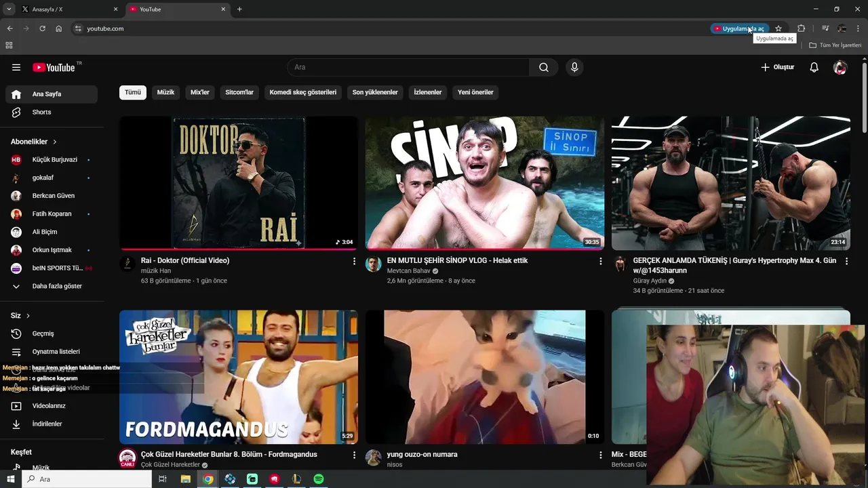Open the YouTube account avatar menu
Viewport: 868px width, 488px height.
click(840, 67)
